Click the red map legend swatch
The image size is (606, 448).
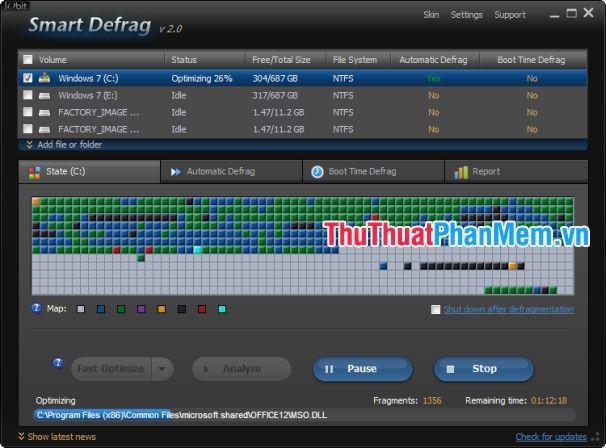202,309
